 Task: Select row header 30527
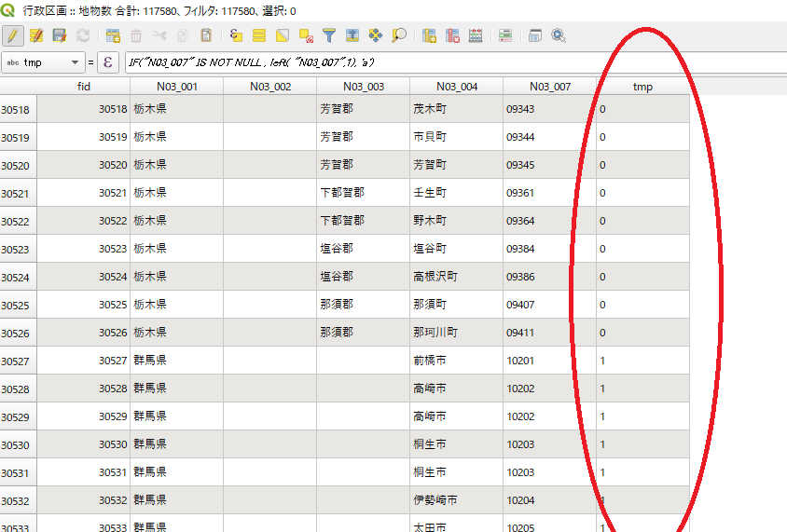(18, 361)
